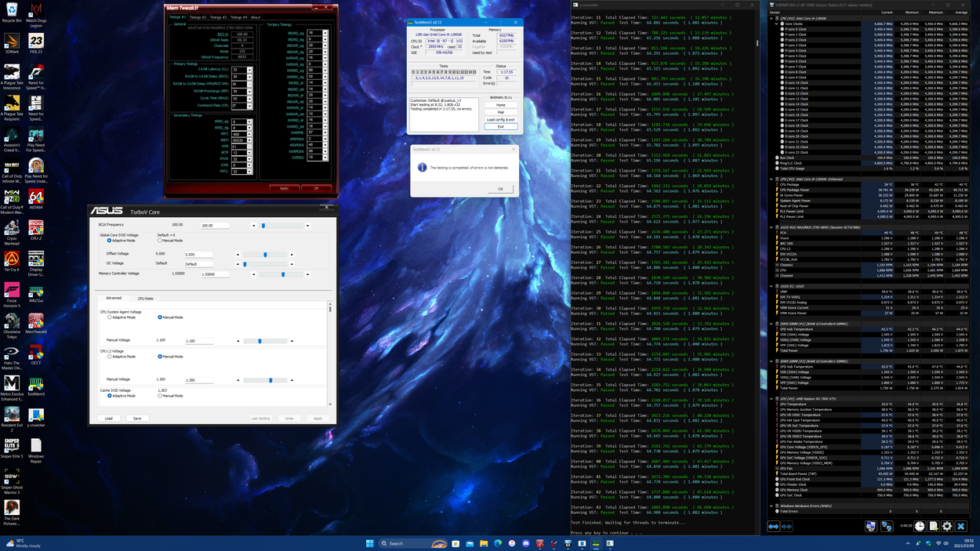Click Load button in TurboV Core
980x551 pixels.
(109, 419)
